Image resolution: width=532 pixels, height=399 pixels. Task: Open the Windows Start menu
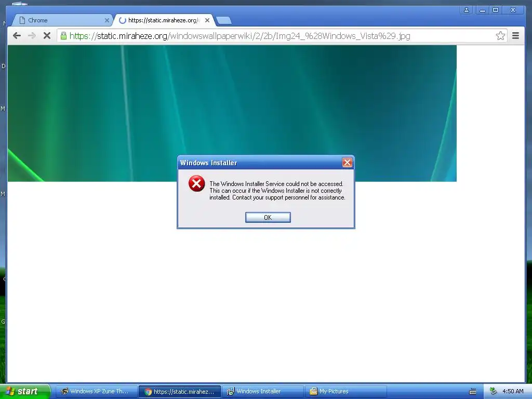click(25, 391)
